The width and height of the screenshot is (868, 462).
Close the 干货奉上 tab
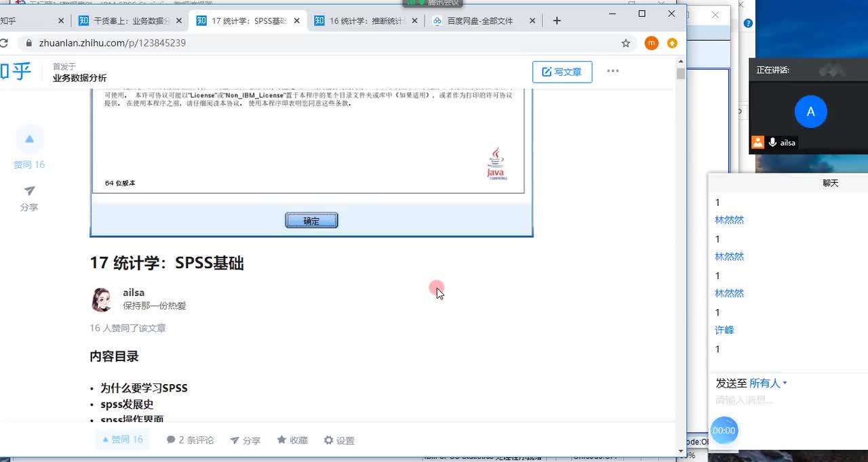(179, 21)
